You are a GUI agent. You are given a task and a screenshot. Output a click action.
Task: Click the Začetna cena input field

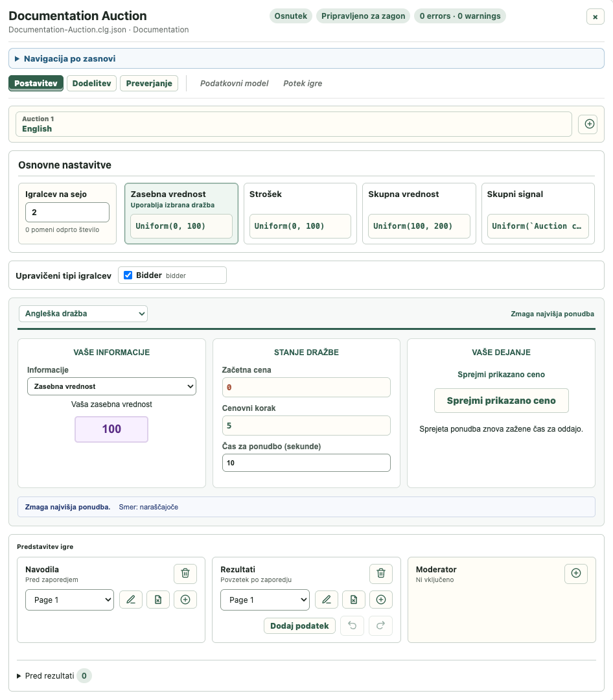click(306, 387)
